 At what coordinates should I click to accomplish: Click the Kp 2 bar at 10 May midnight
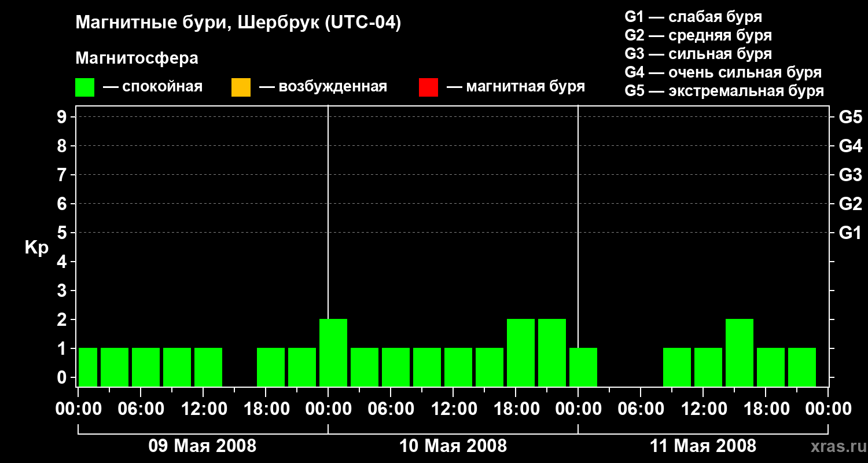coord(333,352)
